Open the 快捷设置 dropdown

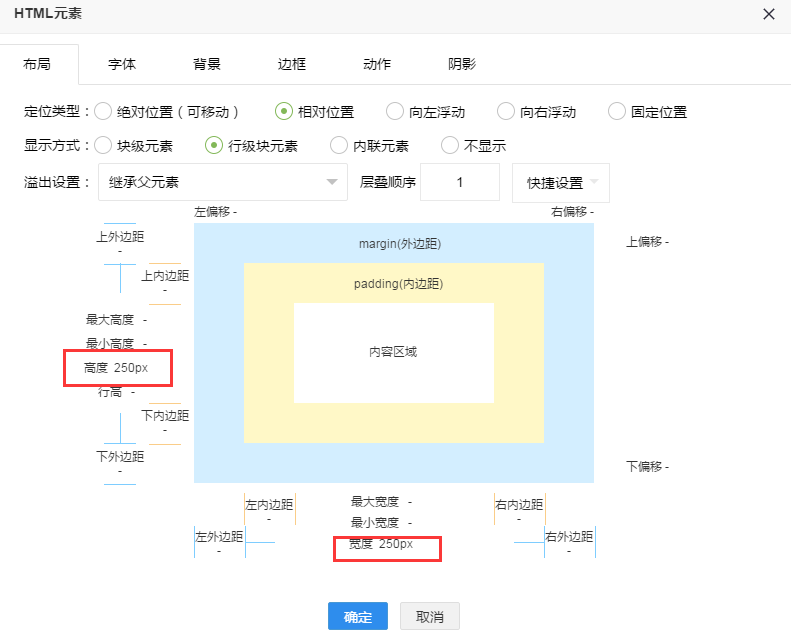560,183
